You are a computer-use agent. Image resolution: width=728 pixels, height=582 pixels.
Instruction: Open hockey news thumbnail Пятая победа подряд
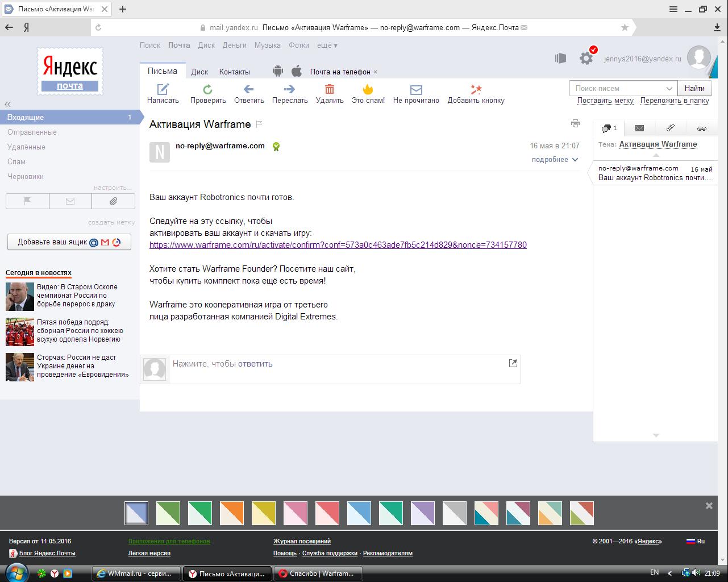(x=20, y=331)
